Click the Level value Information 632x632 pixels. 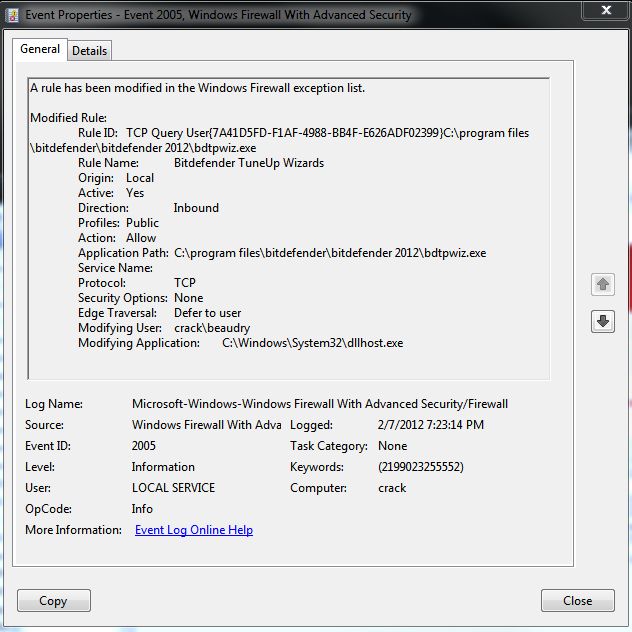tap(163, 467)
